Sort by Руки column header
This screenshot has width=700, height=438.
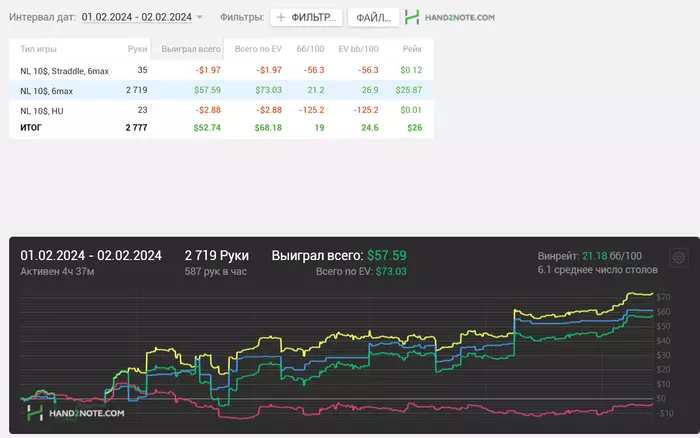click(x=137, y=49)
